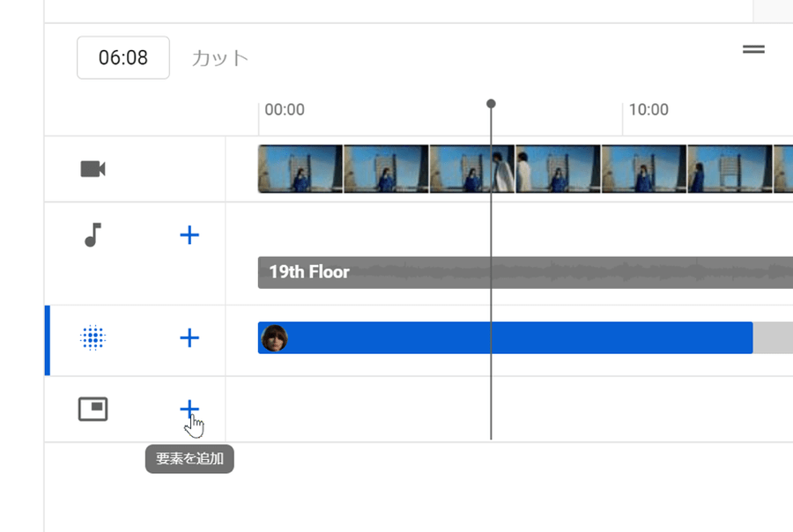Add an audio track with plus
793x532 pixels.
[189, 235]
